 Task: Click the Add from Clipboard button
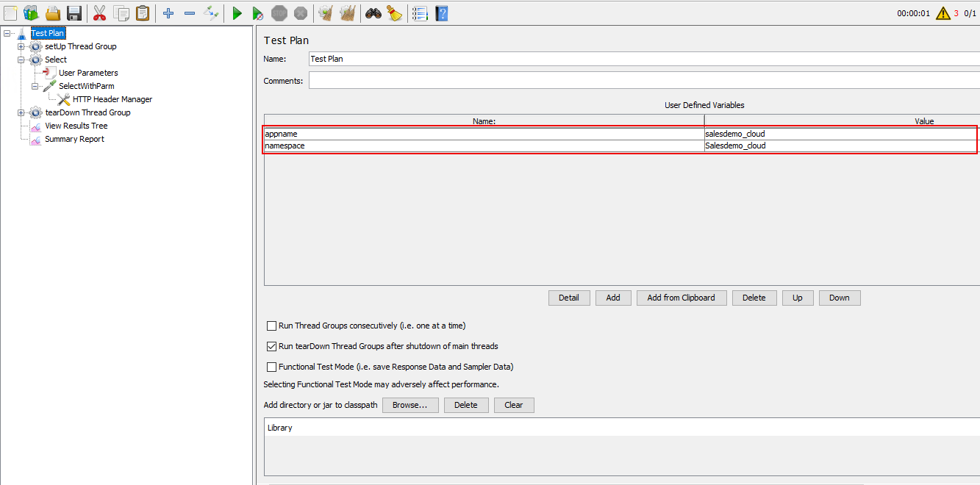tap(681, 298)
